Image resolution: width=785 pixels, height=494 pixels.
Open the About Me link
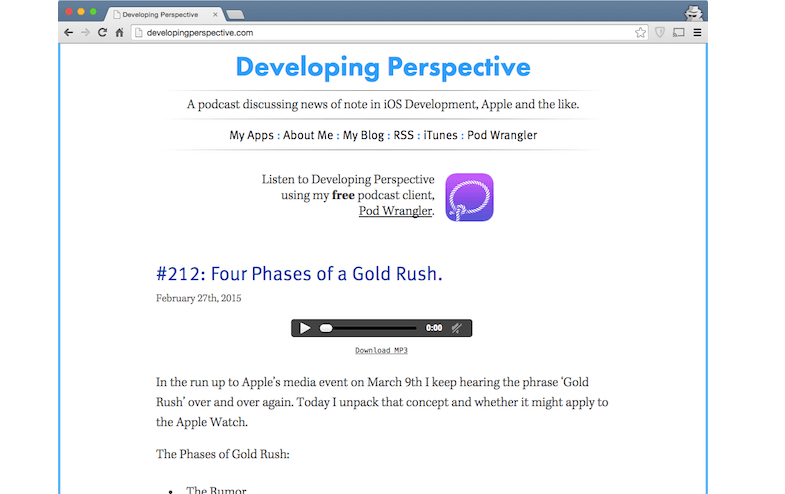click(308, 135)
